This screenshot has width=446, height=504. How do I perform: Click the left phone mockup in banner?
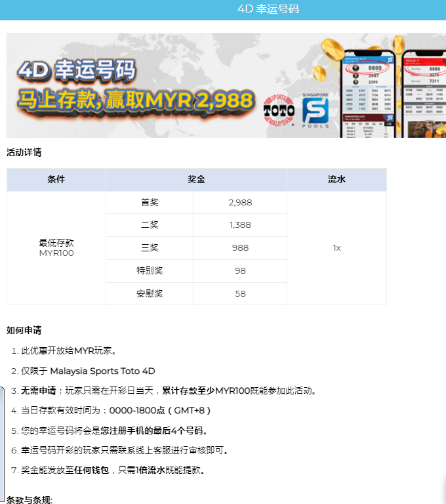pyautogui.click(x=368, y=94)
